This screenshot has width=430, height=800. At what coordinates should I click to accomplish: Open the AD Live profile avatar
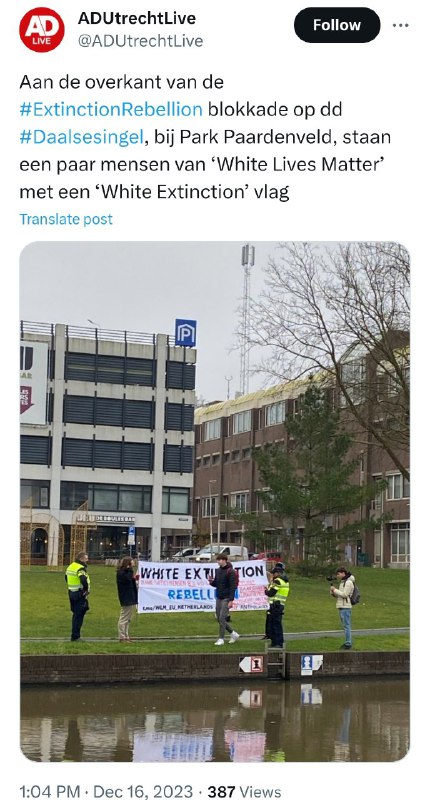tap(42, 30)
